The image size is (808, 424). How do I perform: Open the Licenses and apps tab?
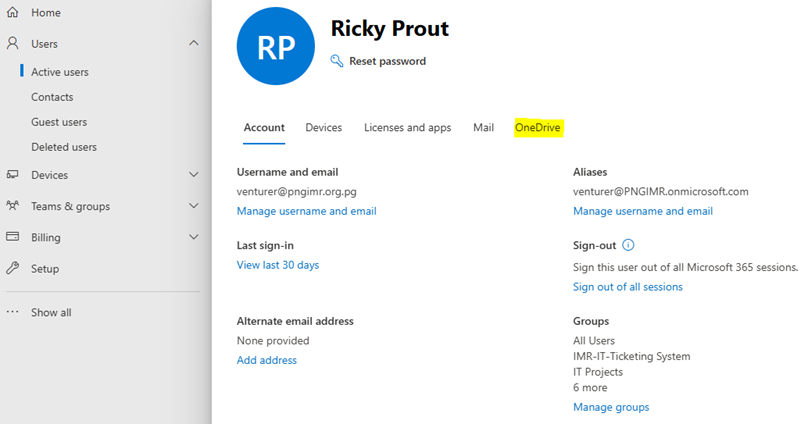pos(407,128)
